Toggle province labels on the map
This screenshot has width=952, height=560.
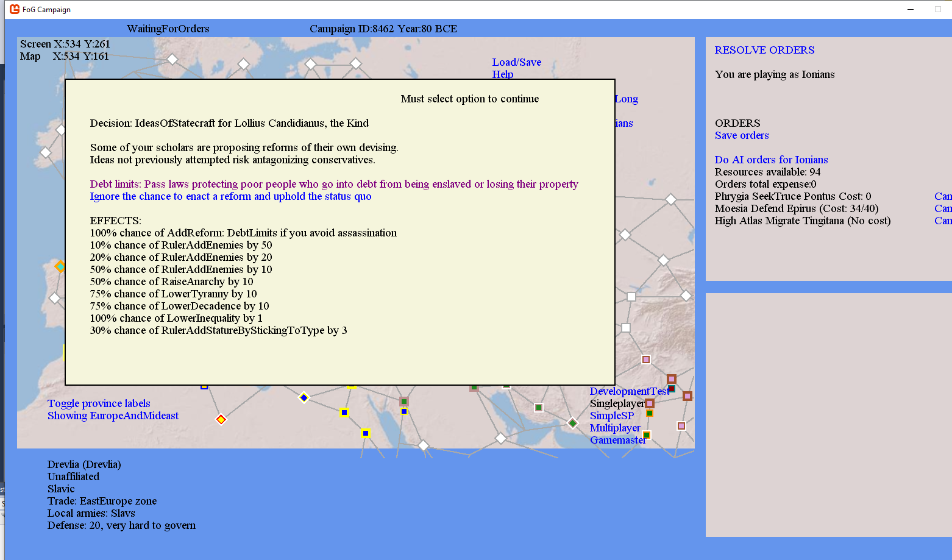click(99, 403)
